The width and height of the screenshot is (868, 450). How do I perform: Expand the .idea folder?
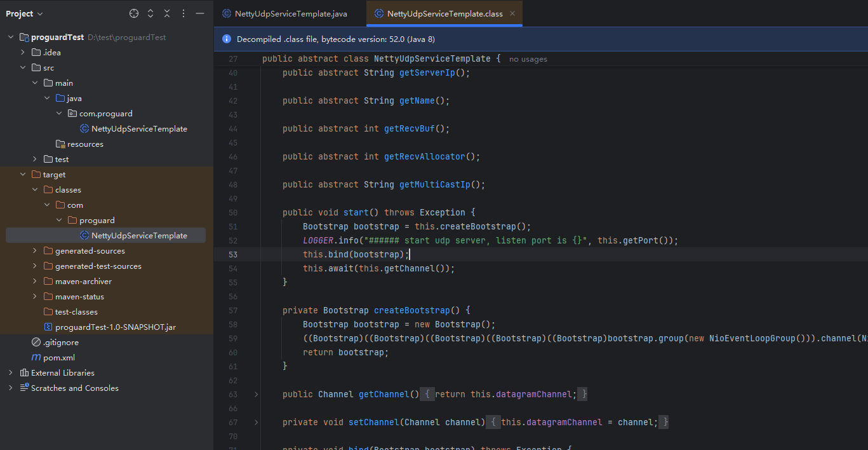tap(23, 53)
